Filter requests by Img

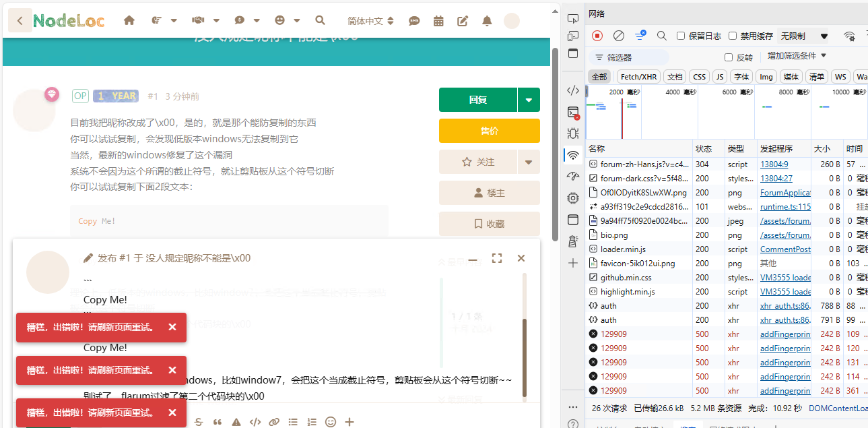tap(766, 77)
